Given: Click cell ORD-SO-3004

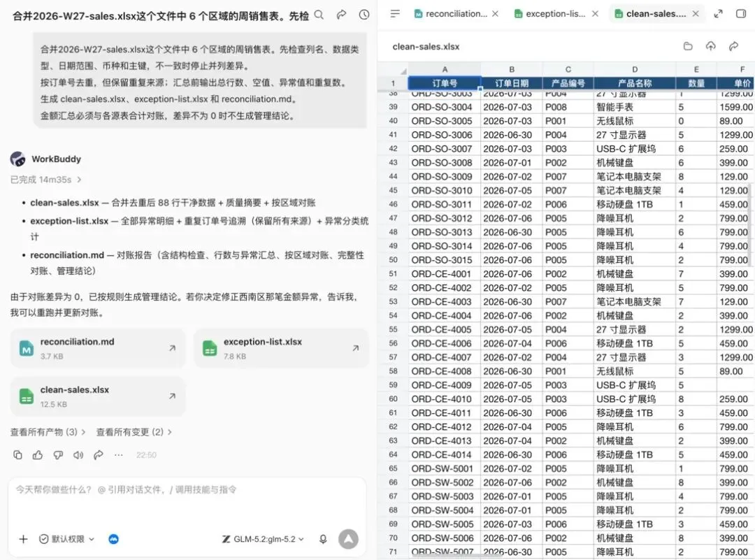Looking at the screenshot, I should (445, 107).
